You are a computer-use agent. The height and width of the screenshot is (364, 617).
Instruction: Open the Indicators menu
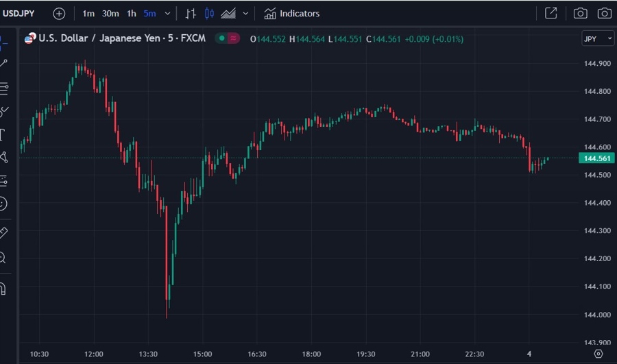tap(291, 14)
